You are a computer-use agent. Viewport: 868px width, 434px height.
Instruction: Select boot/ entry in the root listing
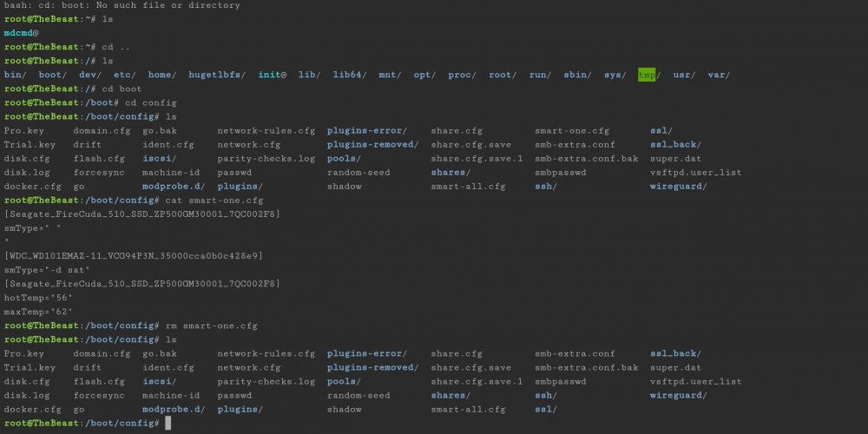click(x=53, y=75)
